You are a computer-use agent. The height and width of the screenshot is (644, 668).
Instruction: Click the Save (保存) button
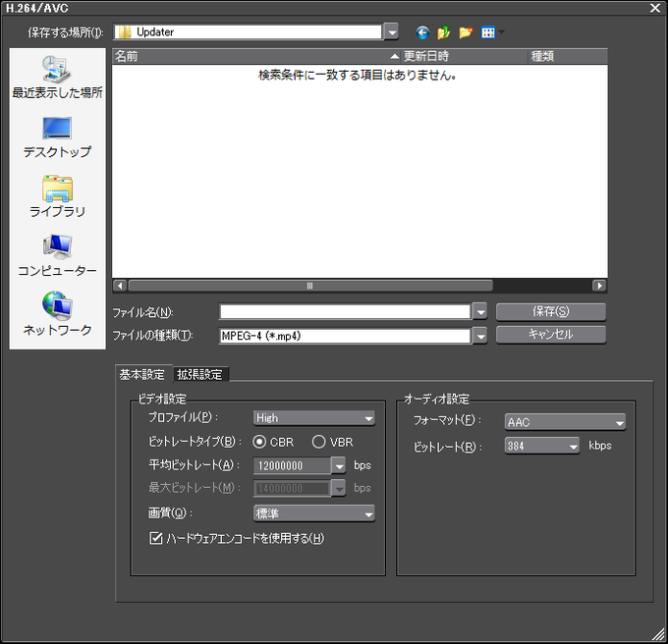[551, 311]
